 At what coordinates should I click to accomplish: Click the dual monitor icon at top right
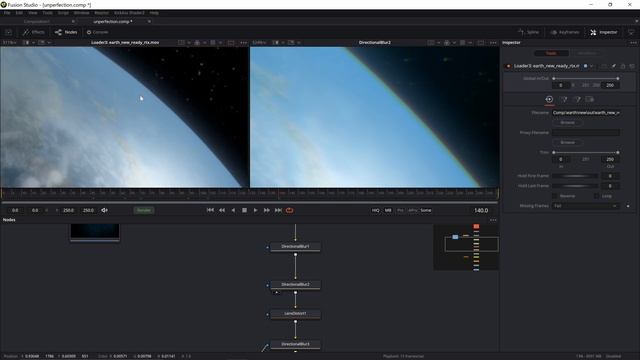coord(631,32)
